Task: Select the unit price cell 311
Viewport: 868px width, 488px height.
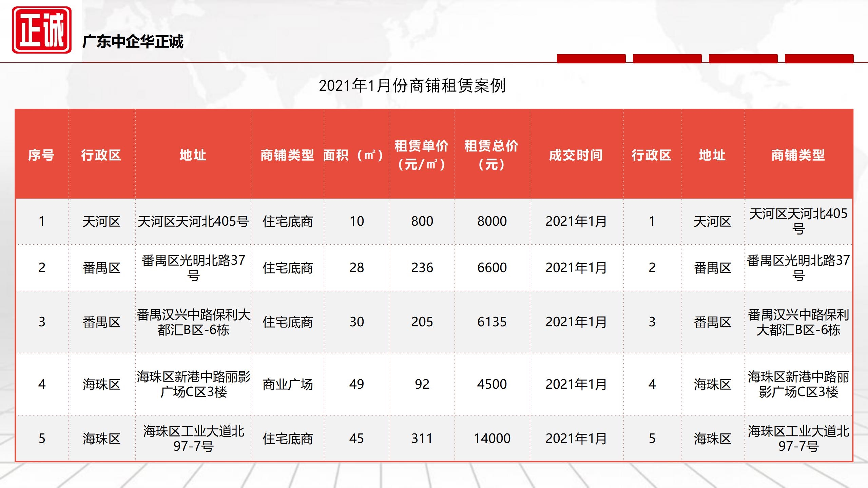Action: [422, 439]
